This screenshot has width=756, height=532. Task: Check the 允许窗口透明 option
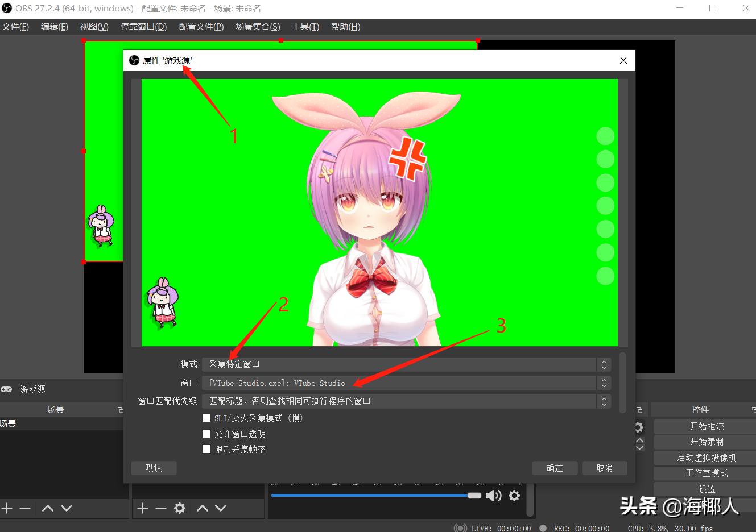click(206, 434)
